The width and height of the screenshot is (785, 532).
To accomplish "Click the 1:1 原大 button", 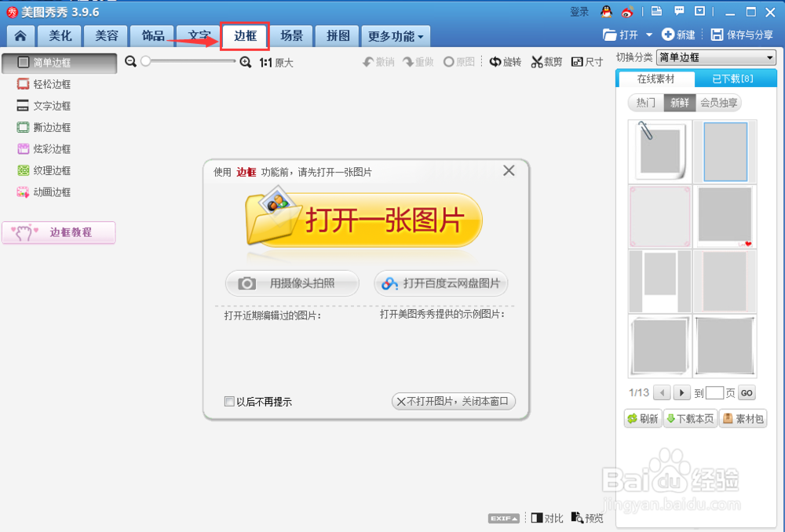I will (x=276, y=63).
